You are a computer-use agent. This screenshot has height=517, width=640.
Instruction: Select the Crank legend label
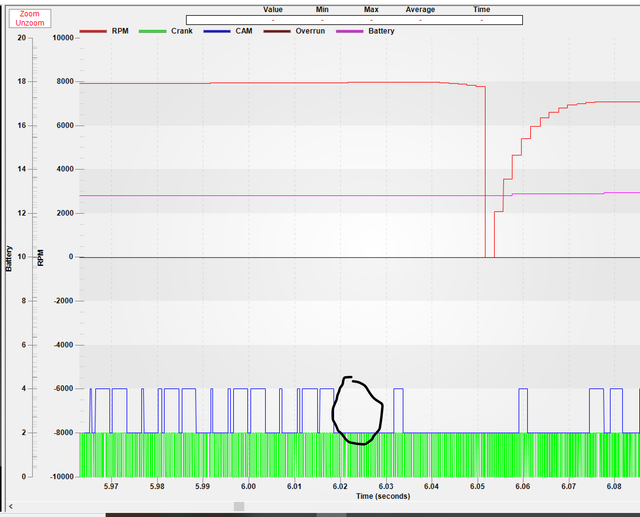click(x=182, y=31)
